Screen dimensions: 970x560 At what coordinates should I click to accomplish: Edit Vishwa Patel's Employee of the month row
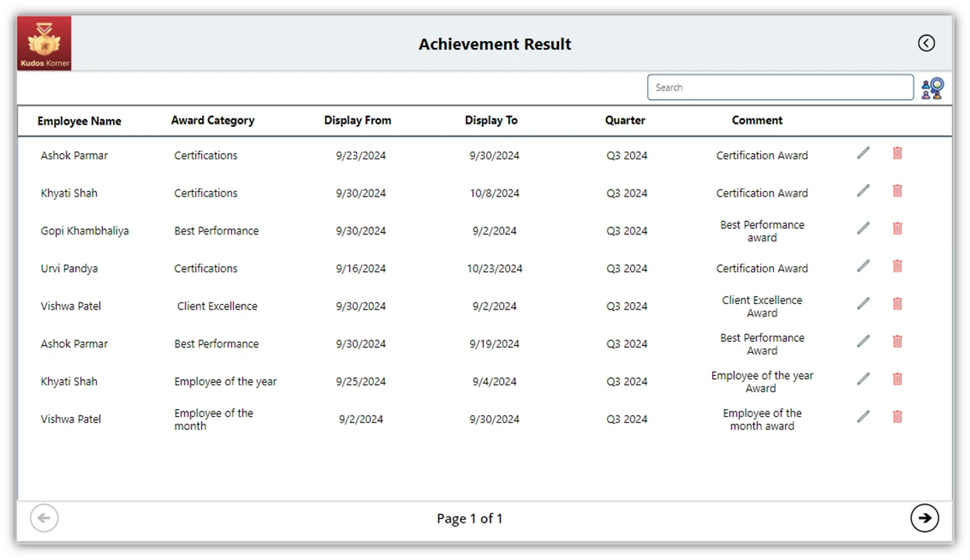[x=863, y=417]
